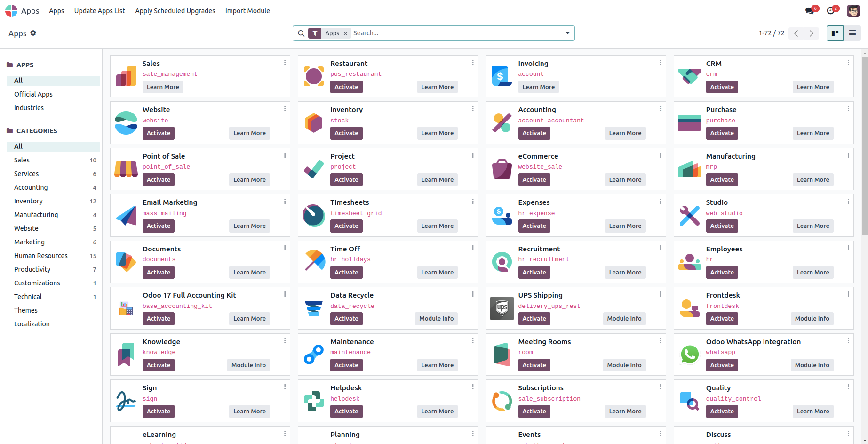Open the CRM card kebab menu
The width and height of the screenshot is (868, 444).
848,63
